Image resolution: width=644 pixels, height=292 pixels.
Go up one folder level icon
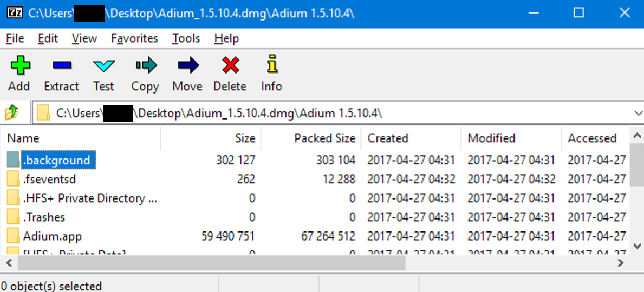(x=11, y=113)
